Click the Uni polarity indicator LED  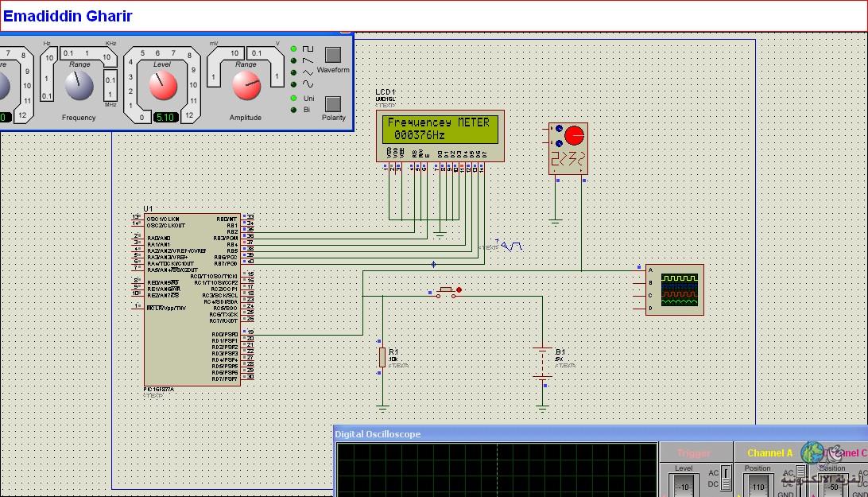pyautogui.click(x=293, y=98)
